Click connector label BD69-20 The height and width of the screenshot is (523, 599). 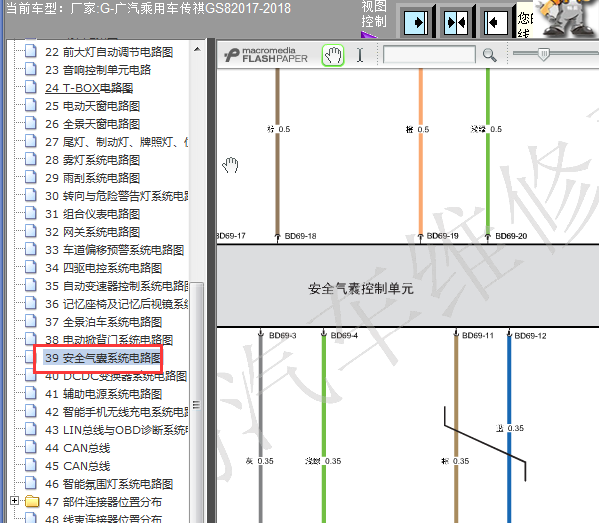pyautogui.click(x=511, y=236)
